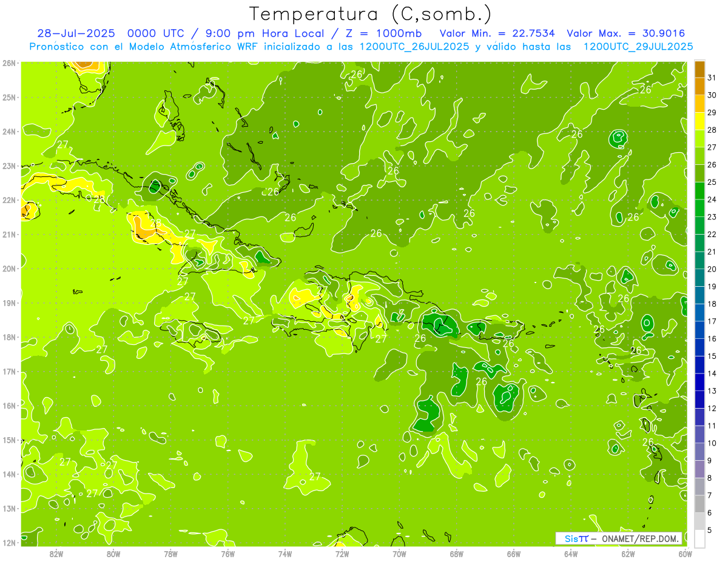
Task: Click "9:00 pm Hora Local" text
Action: coord(264,33)
